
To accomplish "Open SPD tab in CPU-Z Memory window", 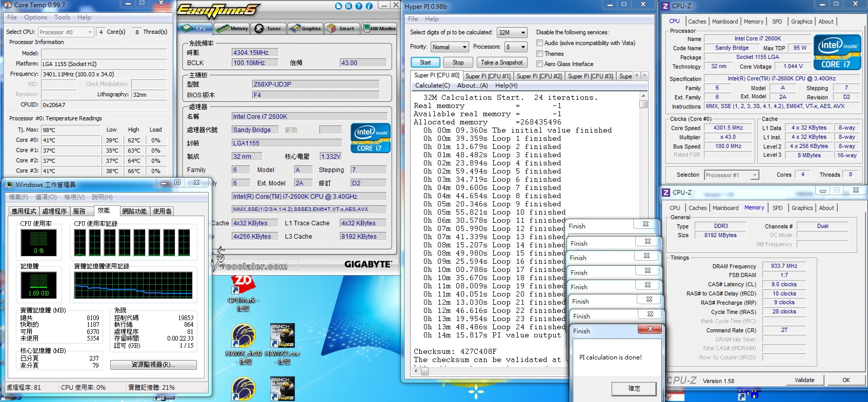I will point(777,208).
